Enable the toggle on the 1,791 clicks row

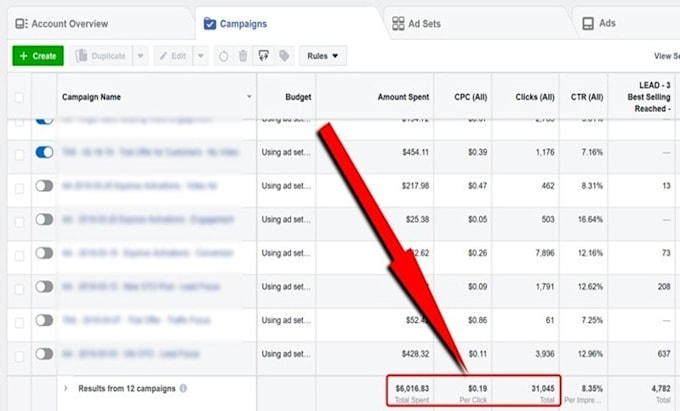tap(44, 287)
